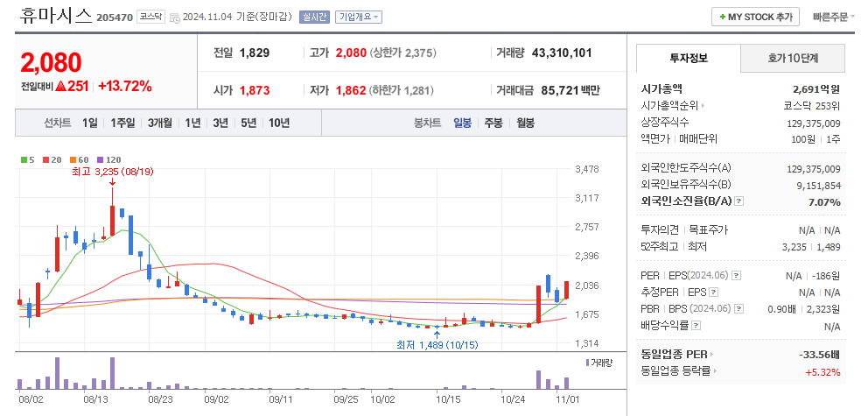Click the 외국인소진율 value 7.07%
This screenshot has width=868, height=416.
824,202
